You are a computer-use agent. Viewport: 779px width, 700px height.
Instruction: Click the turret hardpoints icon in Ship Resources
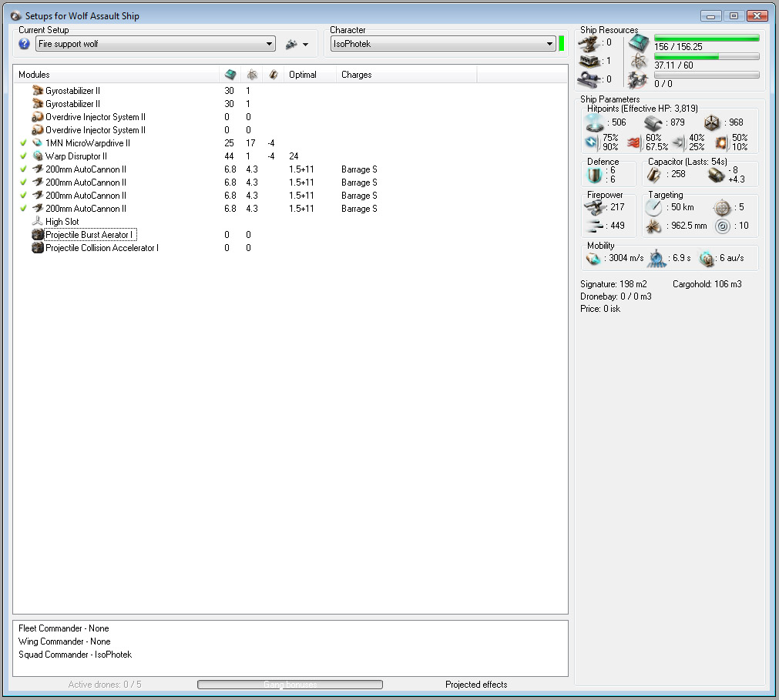[589, 43]
